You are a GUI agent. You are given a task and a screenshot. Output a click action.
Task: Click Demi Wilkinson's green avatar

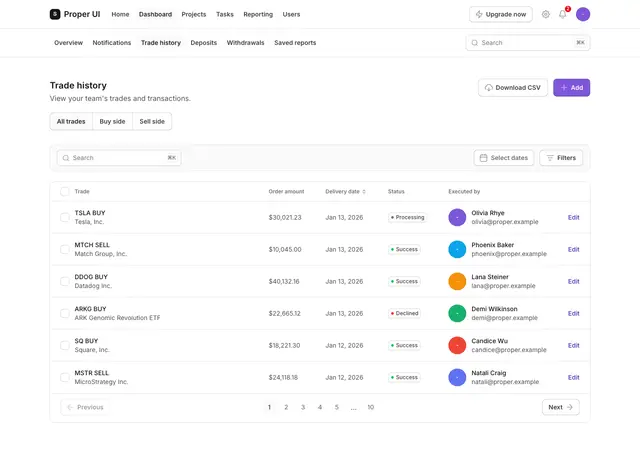[457, 314]
